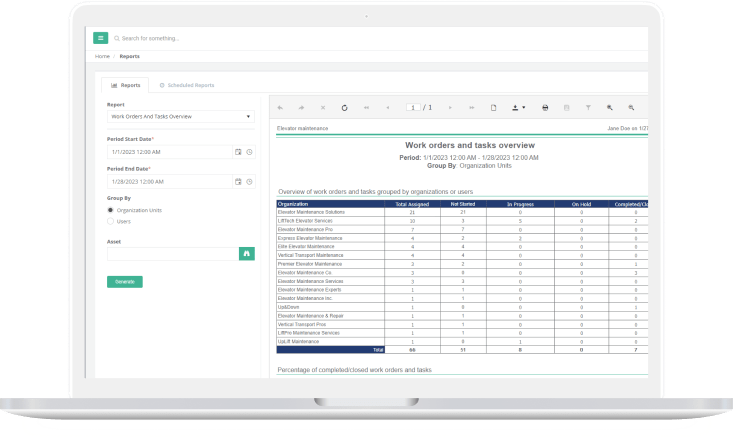
Task: Switch to the Scheduled Reports tab
Action: (x=187, y=86)
